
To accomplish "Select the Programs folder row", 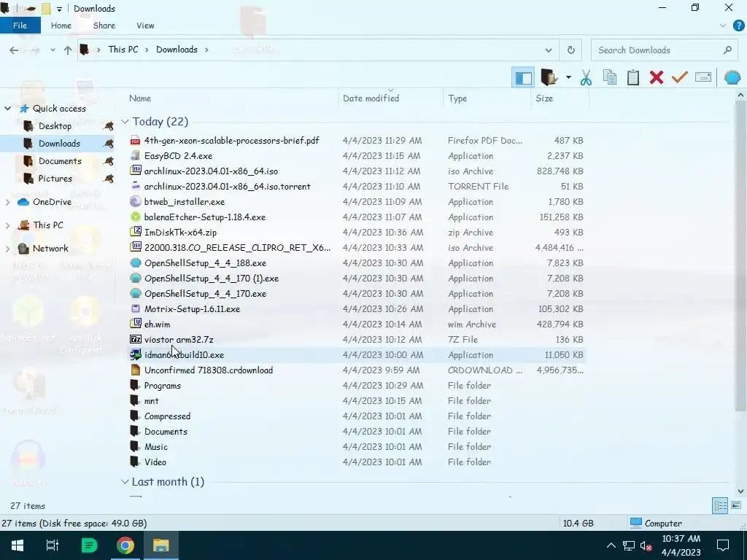I will tap(357, 385).
